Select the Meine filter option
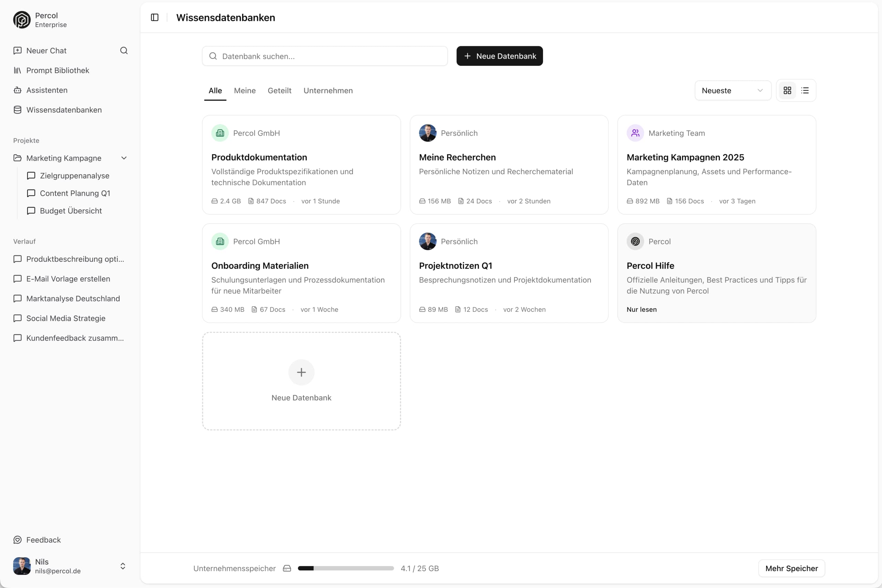 click(x=245, y=90)
